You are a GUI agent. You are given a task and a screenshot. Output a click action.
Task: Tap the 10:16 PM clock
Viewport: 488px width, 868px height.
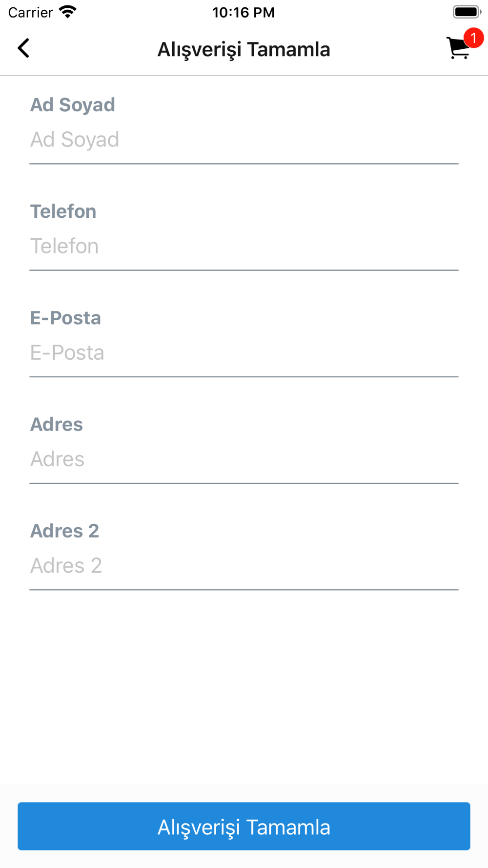244,12
